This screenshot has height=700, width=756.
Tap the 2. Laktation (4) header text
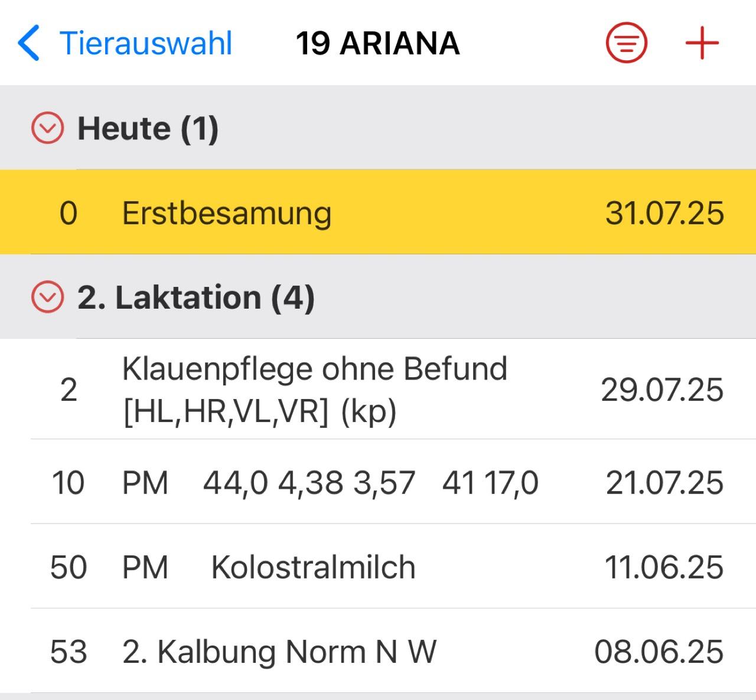pyautogui.click(x=195, y=297)
